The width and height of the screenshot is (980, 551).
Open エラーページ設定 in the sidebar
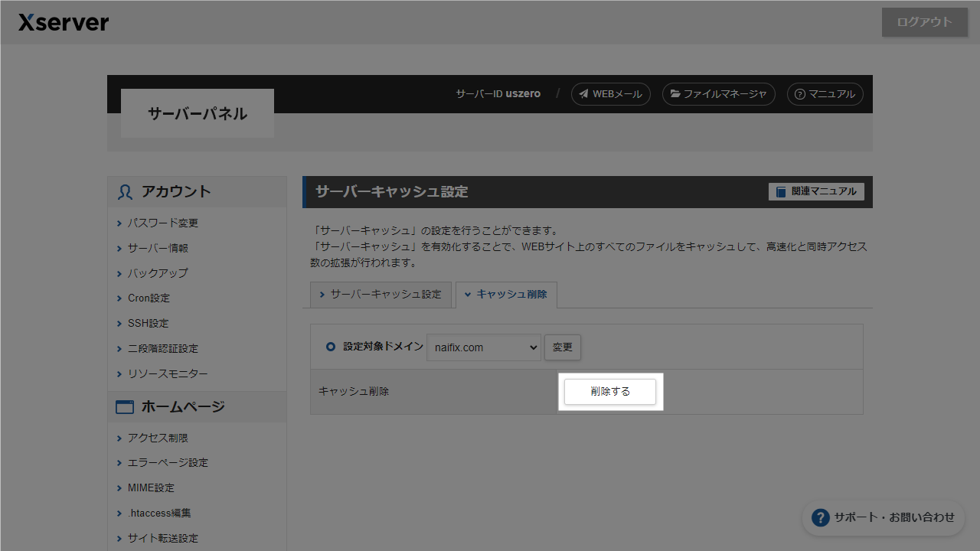click(168, 463)
